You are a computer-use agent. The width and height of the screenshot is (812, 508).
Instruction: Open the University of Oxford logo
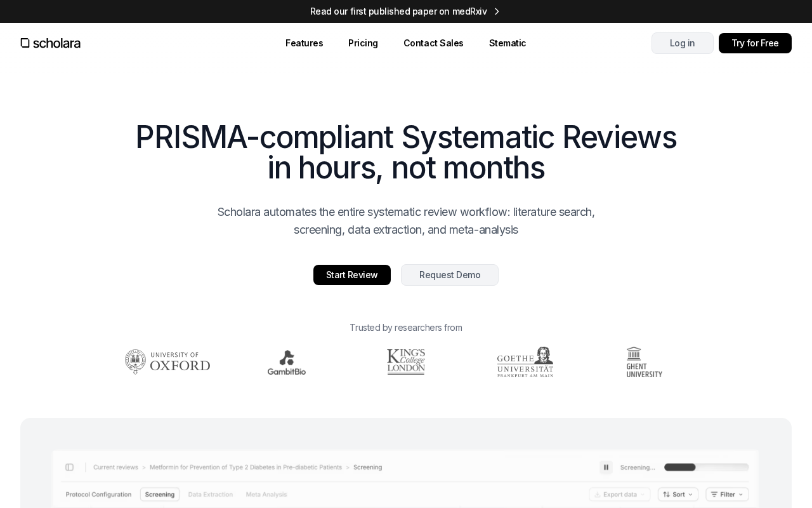(x=167, y=362)
